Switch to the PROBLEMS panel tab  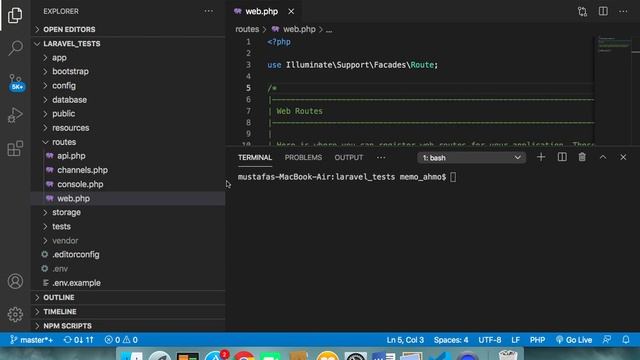coord(303,158)
